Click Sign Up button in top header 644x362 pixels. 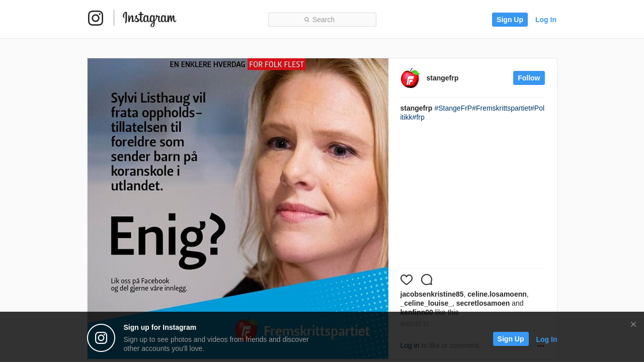click(x=510, y=20)
